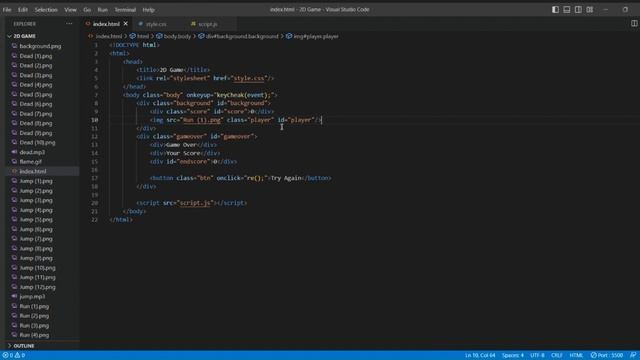Toggle the secondary side bar layout icon

[578, 9]
